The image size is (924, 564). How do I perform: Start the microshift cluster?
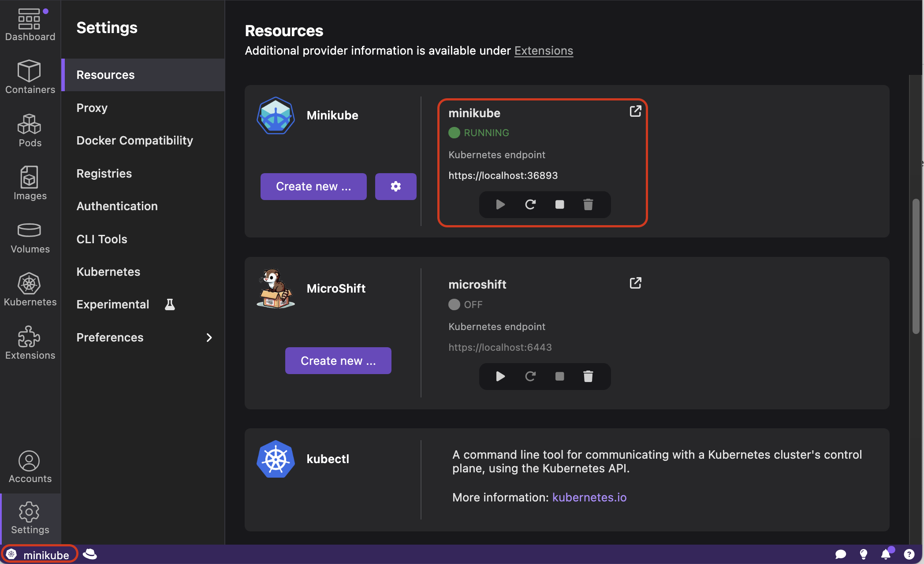click(x=500, y=376)
